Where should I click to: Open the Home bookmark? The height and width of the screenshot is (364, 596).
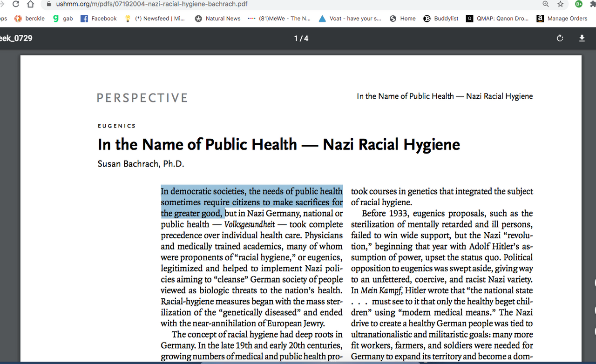[x=403, y=19]
